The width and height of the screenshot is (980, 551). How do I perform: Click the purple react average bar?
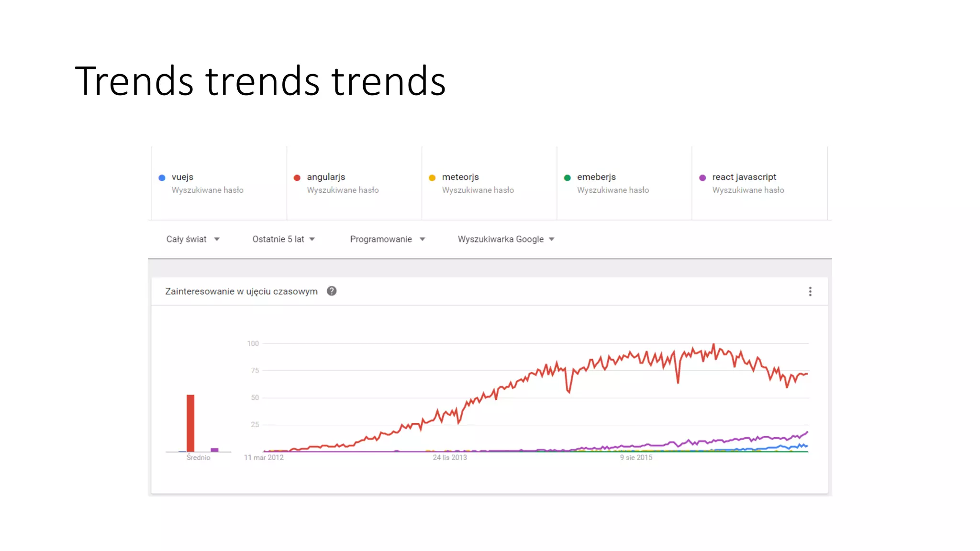tap(214, 450)
